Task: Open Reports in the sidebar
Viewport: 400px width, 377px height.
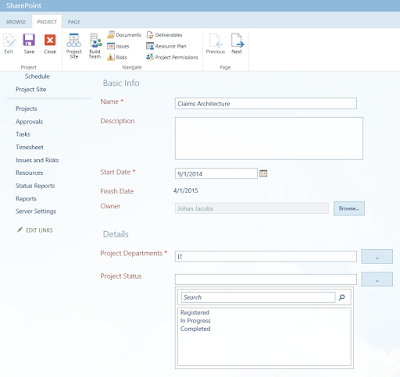Action: coord(26,199)
